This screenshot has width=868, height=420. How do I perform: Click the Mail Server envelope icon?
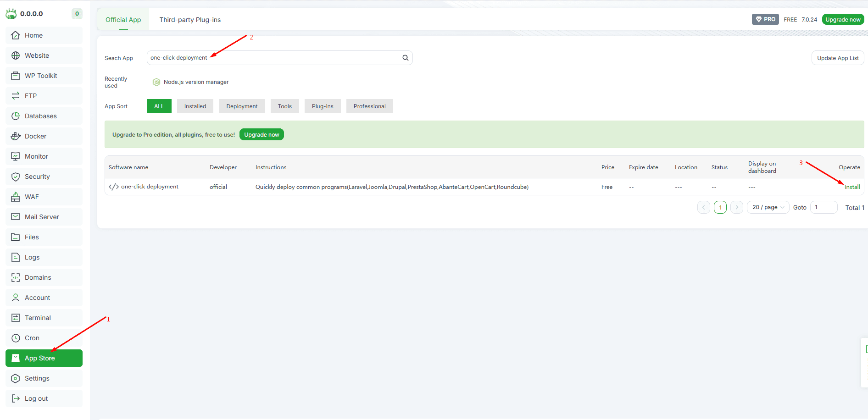(x=16, y=217)
